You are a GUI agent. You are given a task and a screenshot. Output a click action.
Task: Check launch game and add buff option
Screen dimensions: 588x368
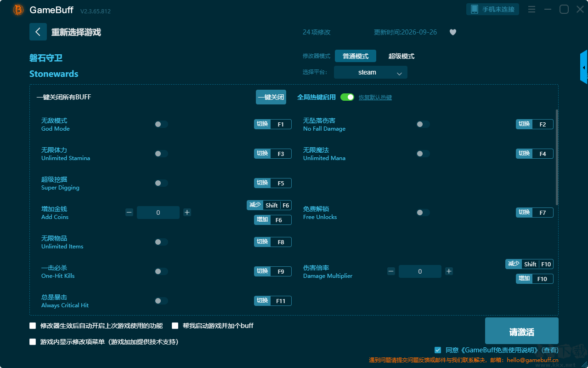[x=175, y=326]
